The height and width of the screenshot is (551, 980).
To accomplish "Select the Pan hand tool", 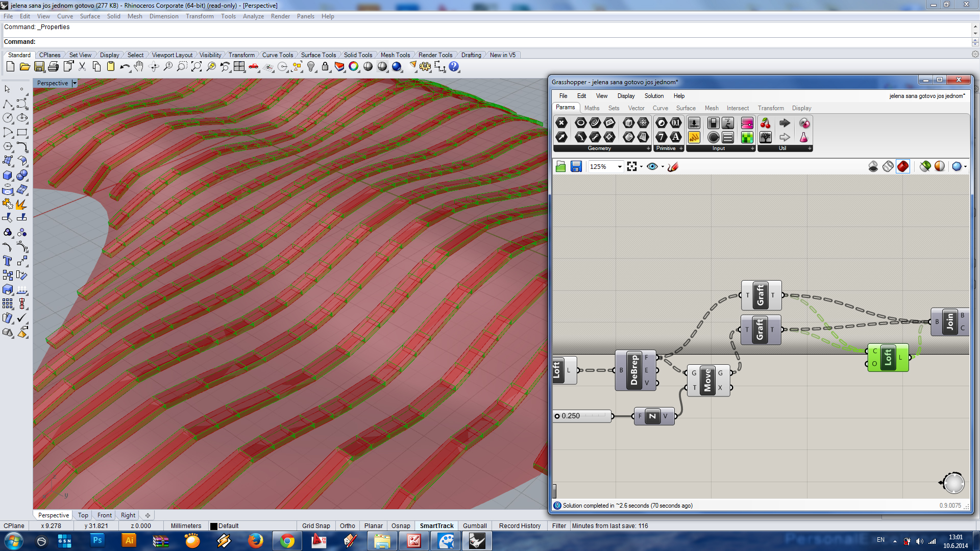I will pyautogui.click(x=139, y=66).
